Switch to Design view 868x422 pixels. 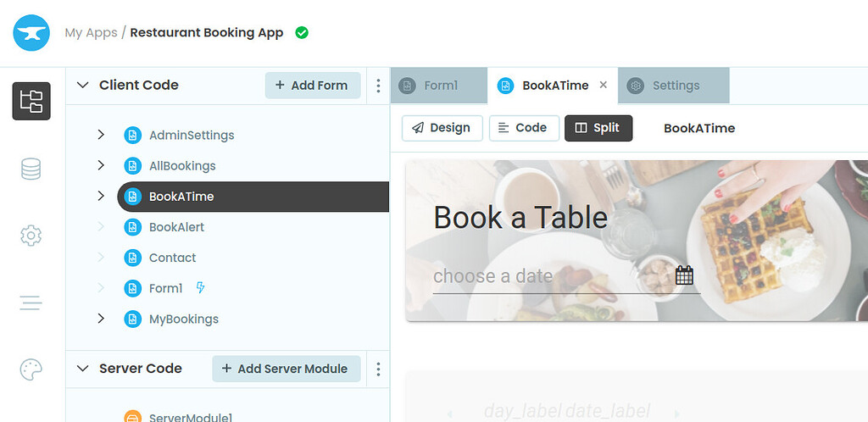coord(442,128)
